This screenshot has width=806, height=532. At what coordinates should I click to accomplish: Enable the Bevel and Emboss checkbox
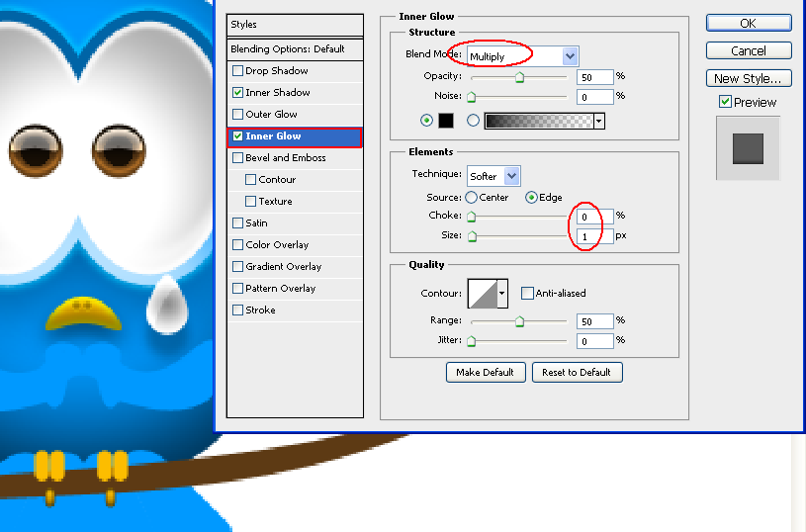(237, 158)
